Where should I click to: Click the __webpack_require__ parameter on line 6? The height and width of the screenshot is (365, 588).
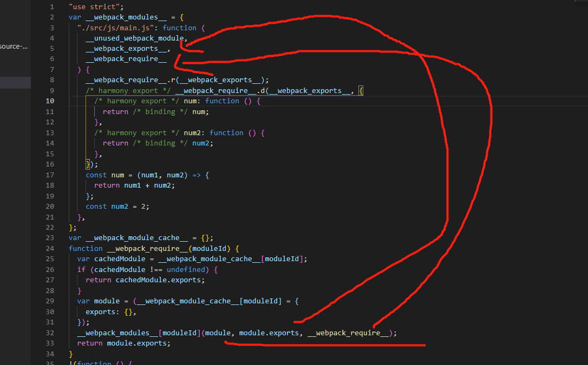(126, 59)
